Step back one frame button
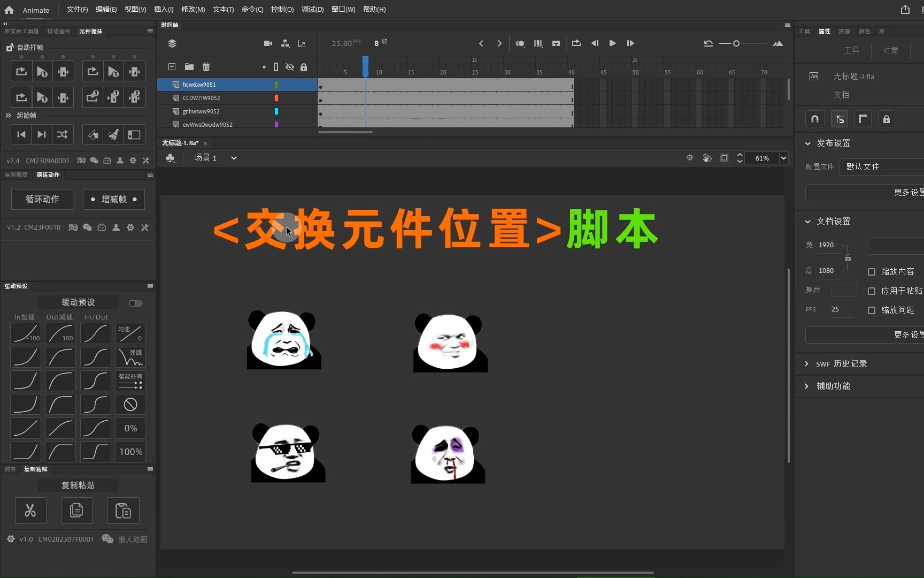This screenshot has width=924, height=578. point(595,43)
